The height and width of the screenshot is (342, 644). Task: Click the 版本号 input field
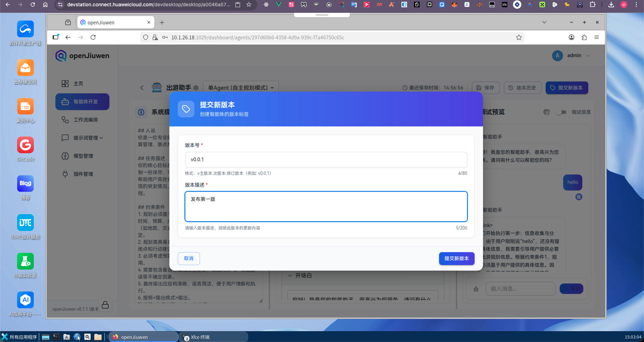pyautogui.click(x=326, y=160)
